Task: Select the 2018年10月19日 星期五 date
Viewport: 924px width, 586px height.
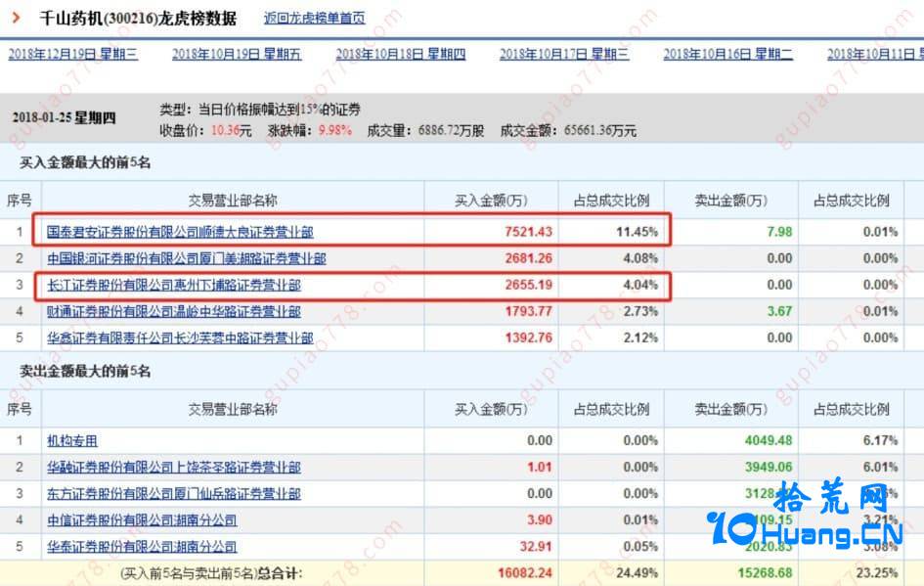Action: (237, 54)
